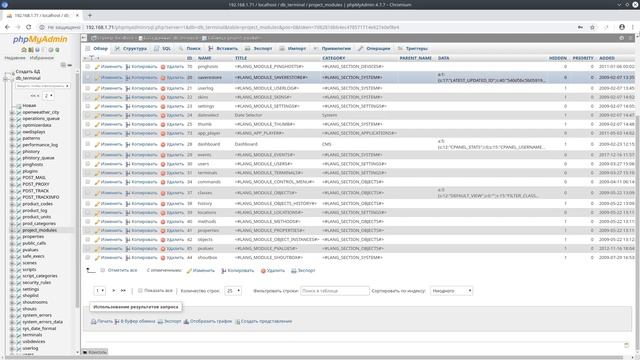Viewport: 640px width, 360px height.
Task: Click the copy icon for row skins
Action: pyautogui.click(x=128, y=97)
